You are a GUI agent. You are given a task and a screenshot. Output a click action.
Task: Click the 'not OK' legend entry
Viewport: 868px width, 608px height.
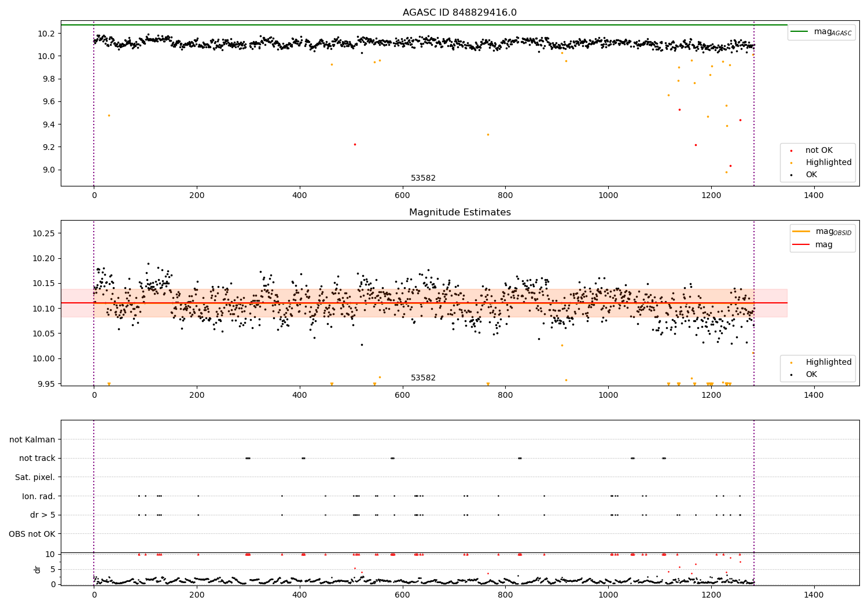point(819,151)
